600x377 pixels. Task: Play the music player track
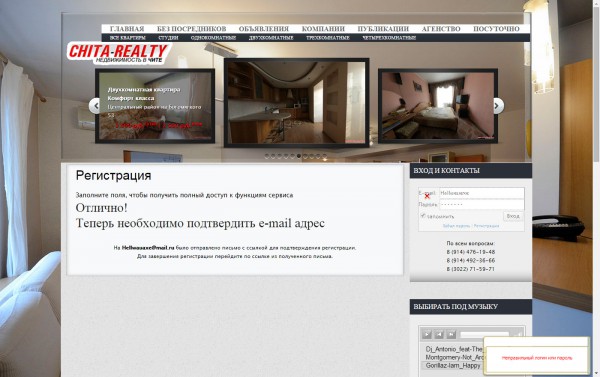click(427, 335)
